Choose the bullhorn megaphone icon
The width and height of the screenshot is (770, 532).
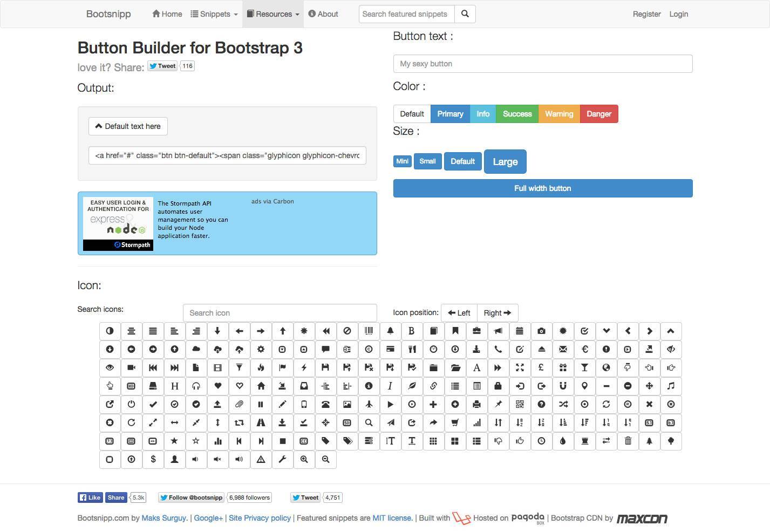pyautogui.click(x=498, y=331)
